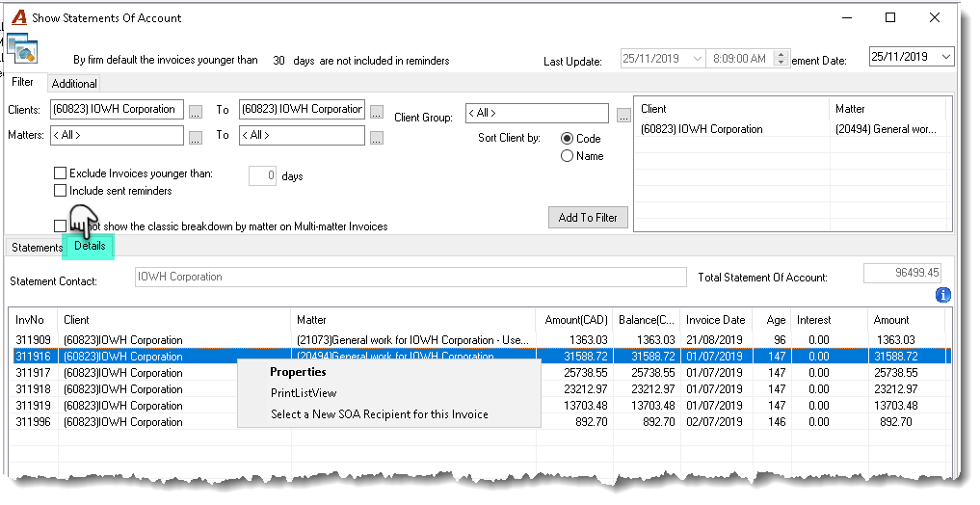
Task: Toggle classic breakdown by matter checkbox
Action: click(60, 226)
